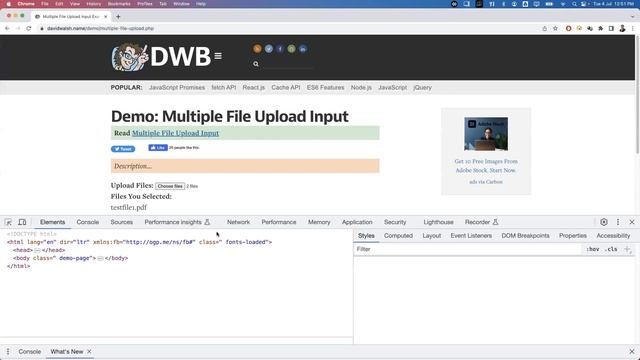Viewport: 640px width, 360px height.
Task: Open Chrome tab search dropdown arrow
Action: pyautogui.click(x=632, y=17)
